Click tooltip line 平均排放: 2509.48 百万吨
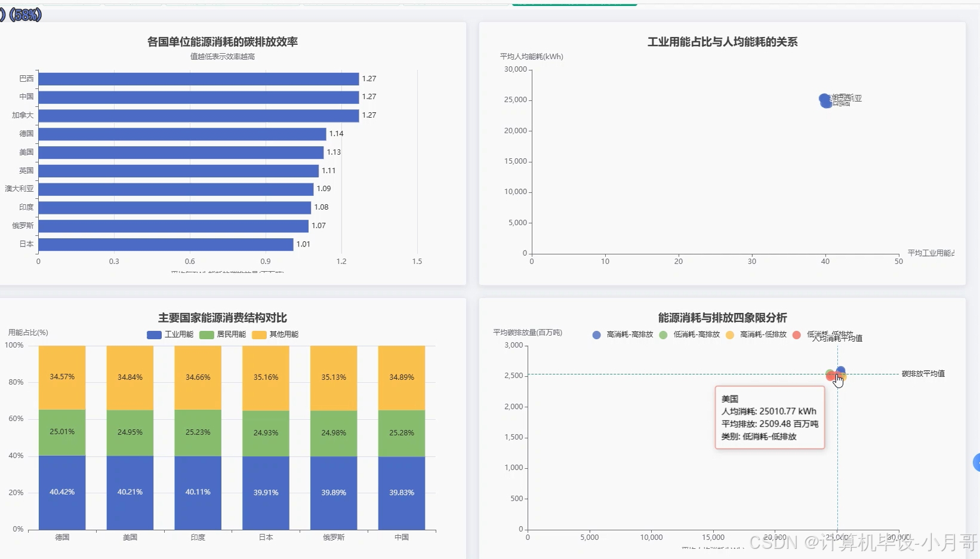This screenshot has width=980, height=559. [x=770, y=424]
